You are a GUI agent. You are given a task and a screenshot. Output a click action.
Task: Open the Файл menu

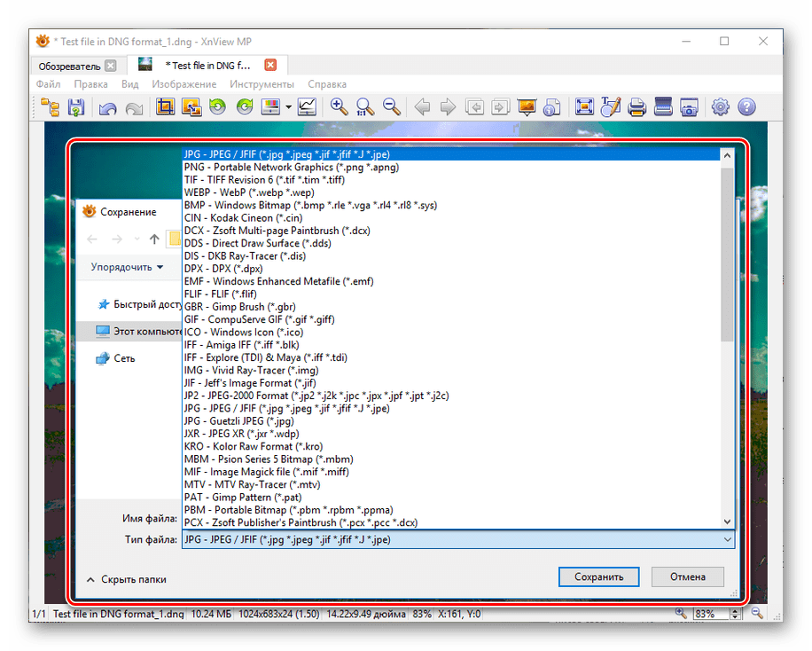click(x=48, y=84)
